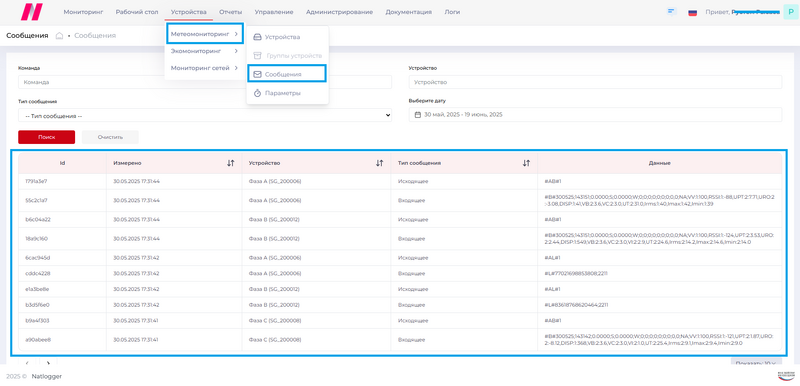
Task: Go to previous table page arrow
Action: [x=28, y=364]
